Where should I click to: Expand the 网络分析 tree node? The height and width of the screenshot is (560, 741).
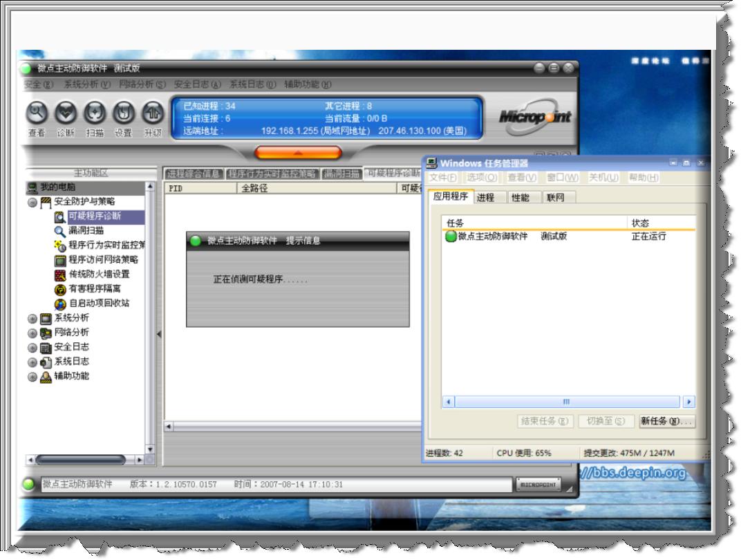click(x=32, y=333)
